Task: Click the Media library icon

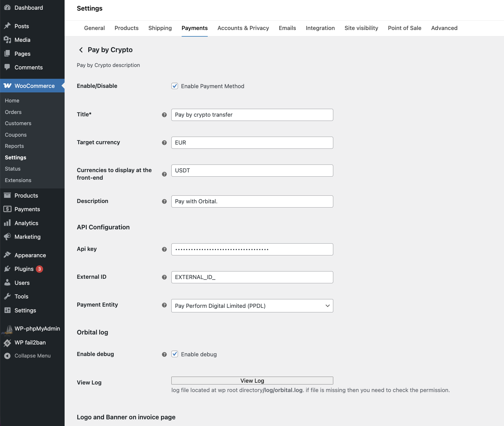Action: click(x=7, y=40)
